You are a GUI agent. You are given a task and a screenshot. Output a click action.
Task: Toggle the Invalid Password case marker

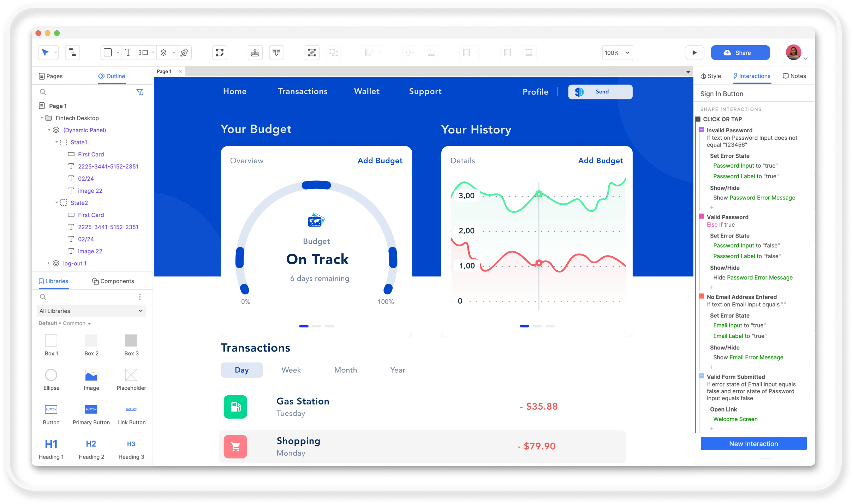pos(702,130)
